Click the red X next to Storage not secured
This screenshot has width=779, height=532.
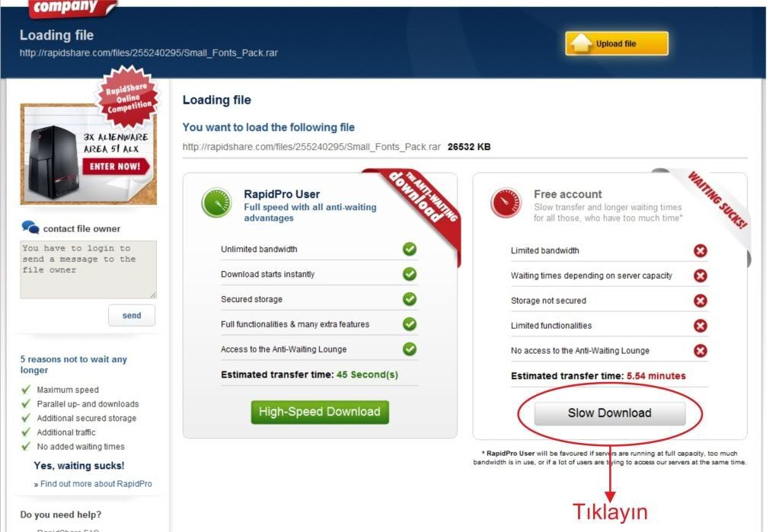(701, 301)
